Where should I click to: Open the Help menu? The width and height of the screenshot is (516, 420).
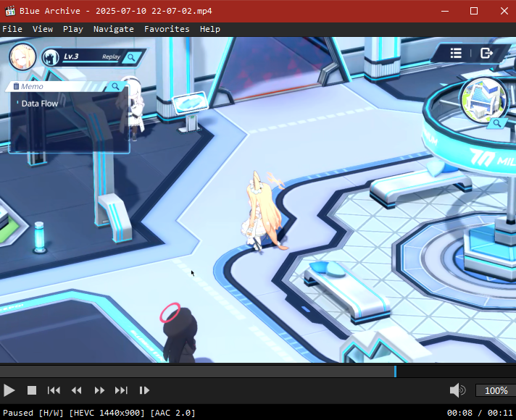[x=210, y=29]
